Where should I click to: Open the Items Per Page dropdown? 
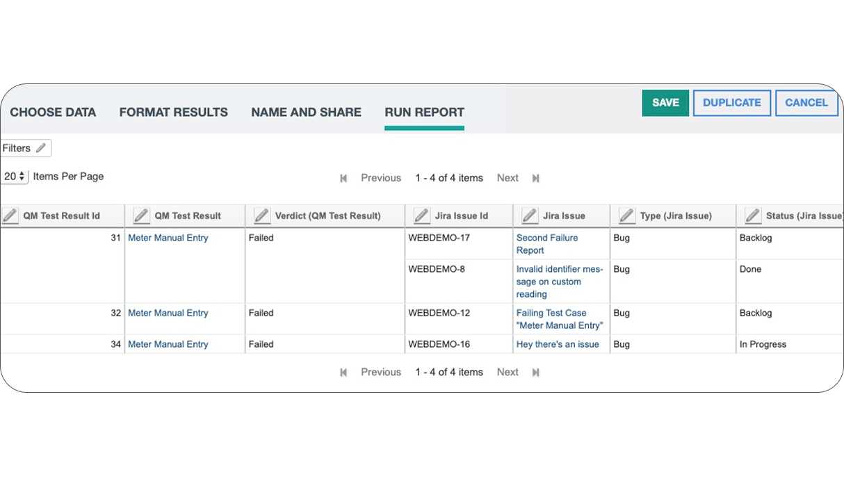[x=15, y=177]
